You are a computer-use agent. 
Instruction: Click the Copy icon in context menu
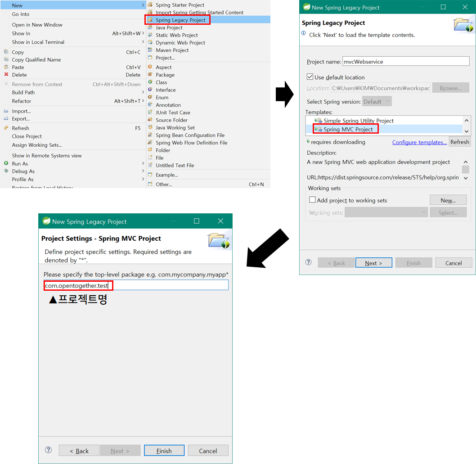point(6,52)
